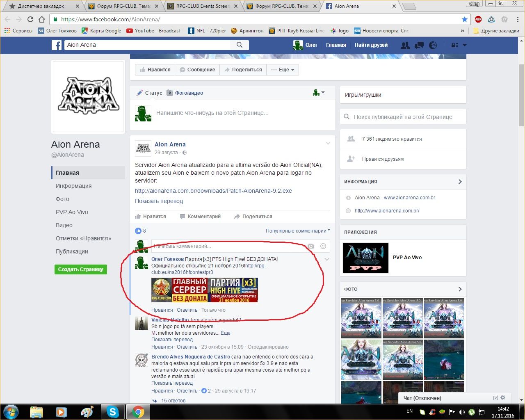Open Patch-AionArena-9.2.exe download link
Screen dimensions: 525x420
[213, 191]
